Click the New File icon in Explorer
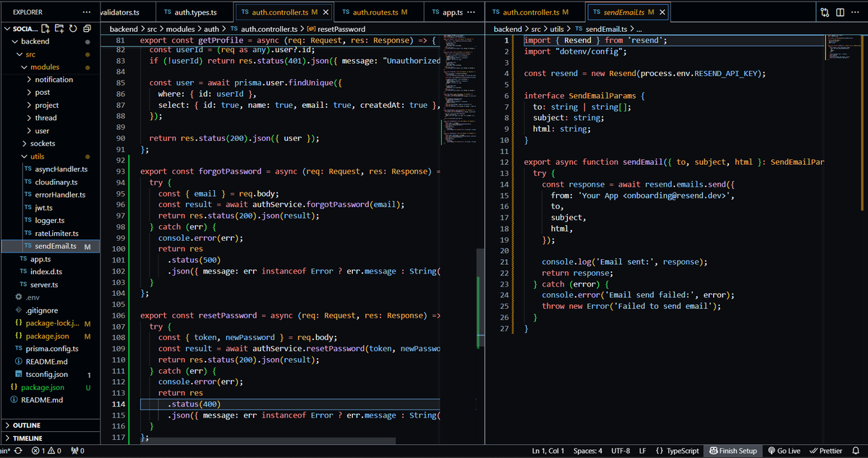Screen dimensions: 868x458 tap(47, 29)
